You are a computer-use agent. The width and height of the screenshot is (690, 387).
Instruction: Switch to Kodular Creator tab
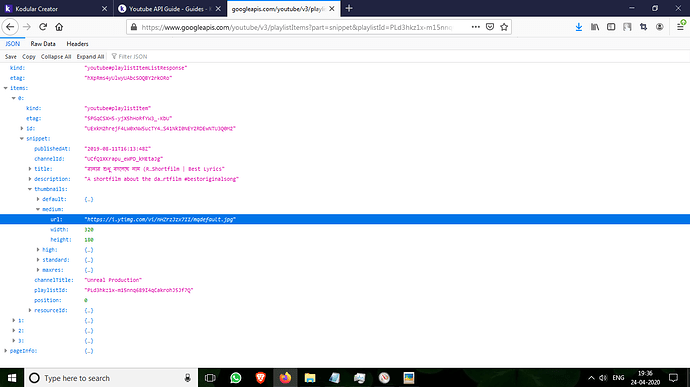coord(56,8)
